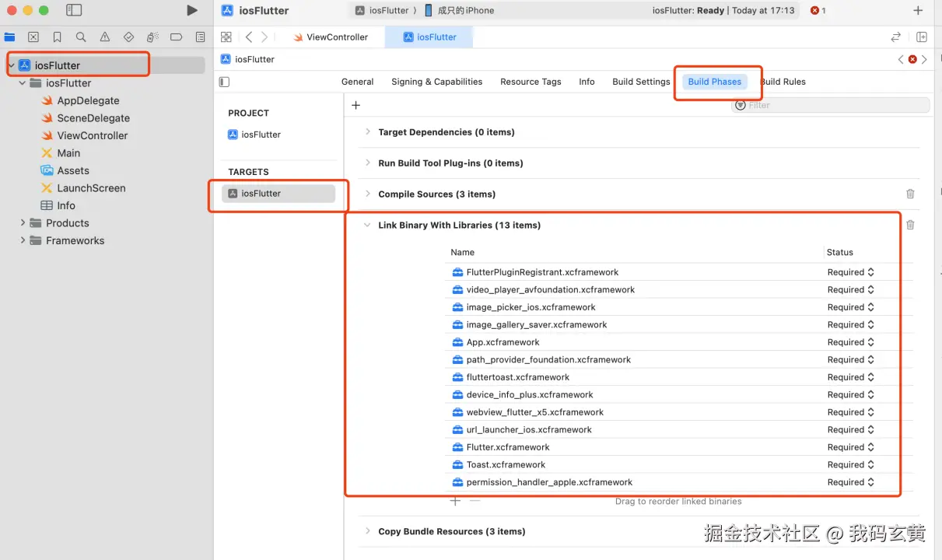Add a new build phase plus button
Viewport: 942px width, 560px height.
click(x=356, y=105)
